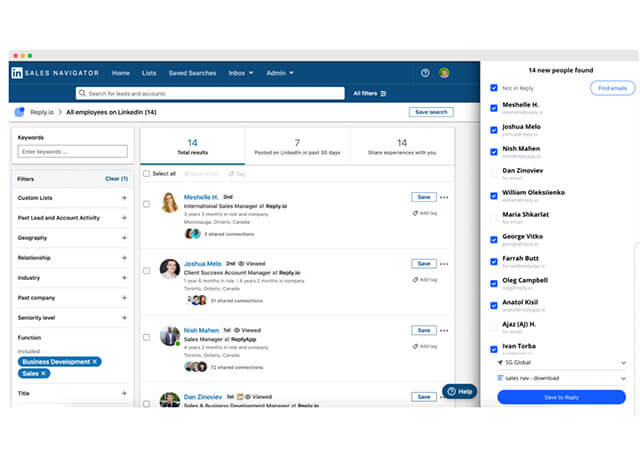Viewport: 640px width, 460px height.
Task: Toggle the Select all checkbox
Action: (x=147, y=173)
